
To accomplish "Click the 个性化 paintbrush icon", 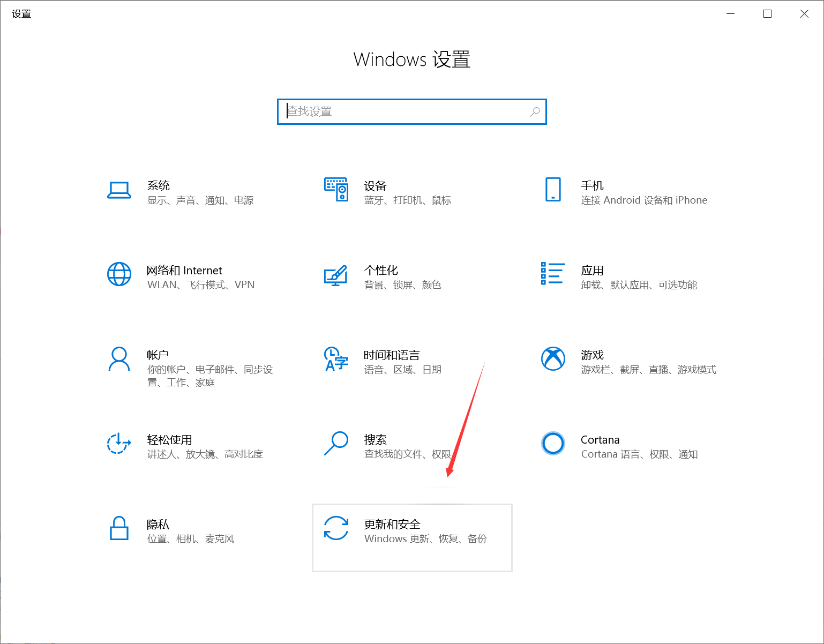I will (336, 275).
